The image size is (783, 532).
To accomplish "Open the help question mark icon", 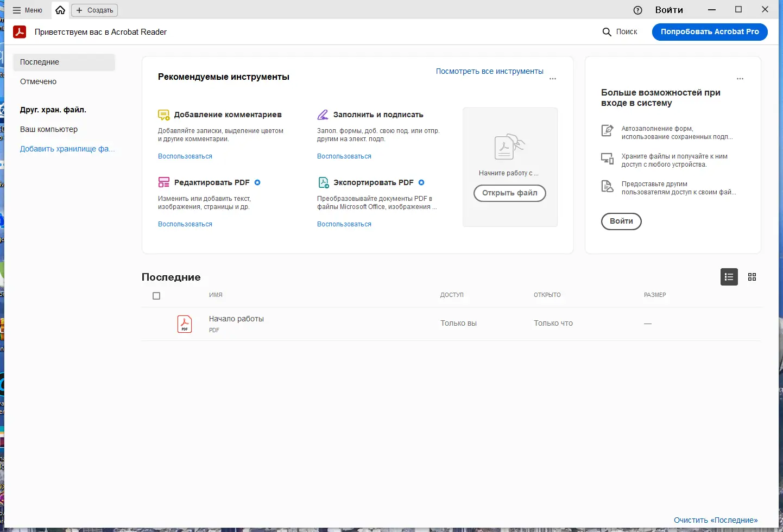I will tap(638, 10).
